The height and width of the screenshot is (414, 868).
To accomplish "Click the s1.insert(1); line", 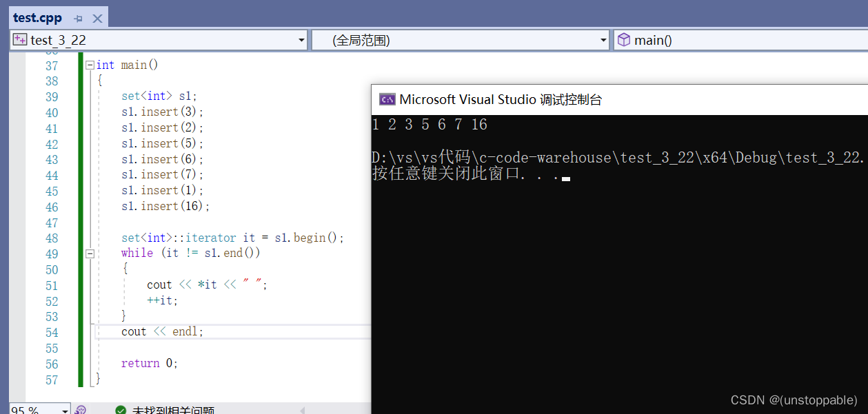I will coord(163,190).
